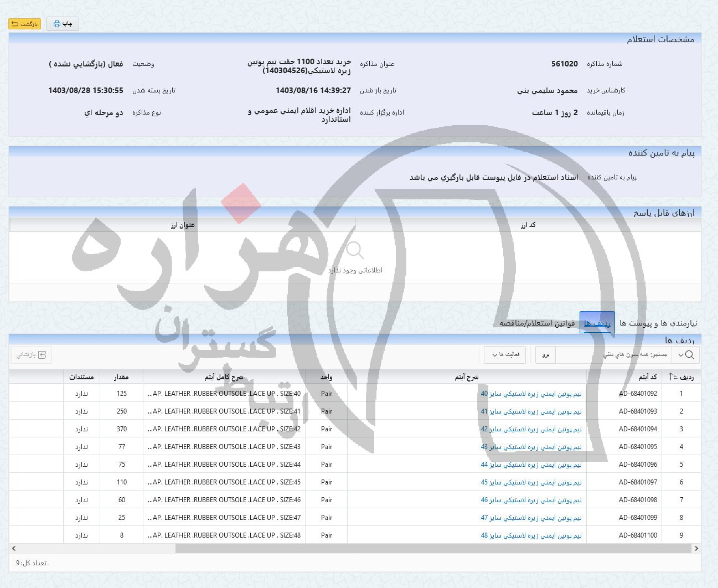Expand the search column selector chevron

point(680,355)
